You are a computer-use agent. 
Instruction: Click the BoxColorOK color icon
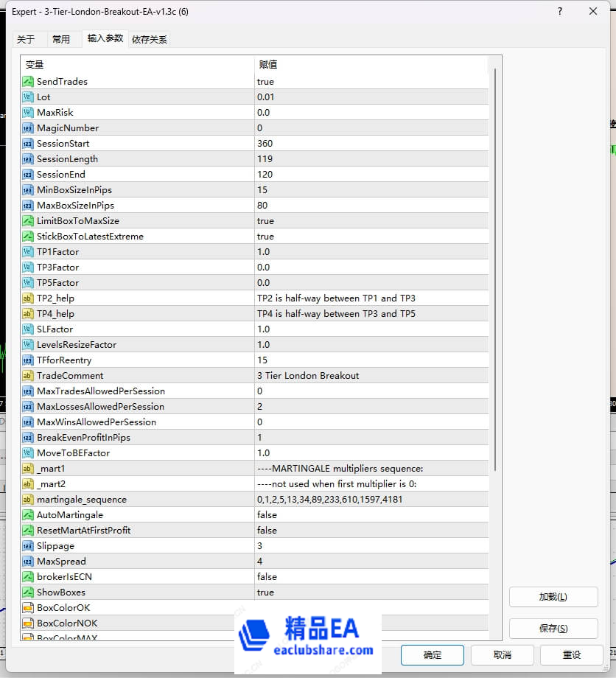pos(27,608)
